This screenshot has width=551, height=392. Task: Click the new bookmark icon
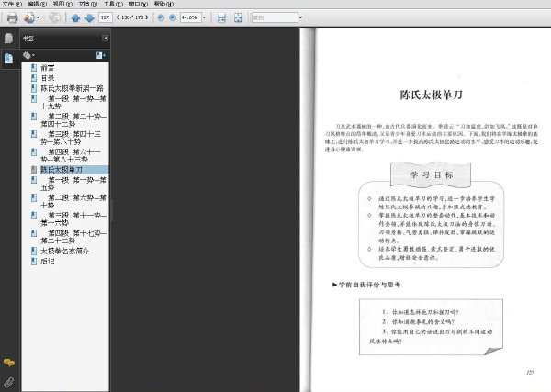(x=100, y=55)
